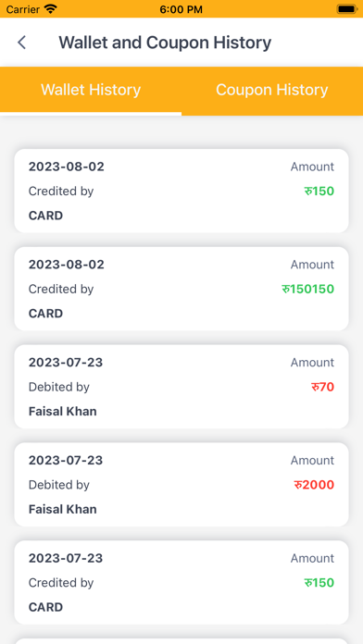This screenshot has height=644, width=363.
Task: Tap the 6:00 PM clock in status bar
Action: click(x=181, y=9)
